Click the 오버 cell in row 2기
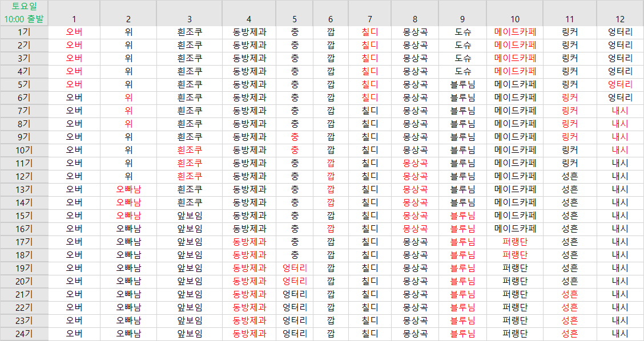 [74, 45]
